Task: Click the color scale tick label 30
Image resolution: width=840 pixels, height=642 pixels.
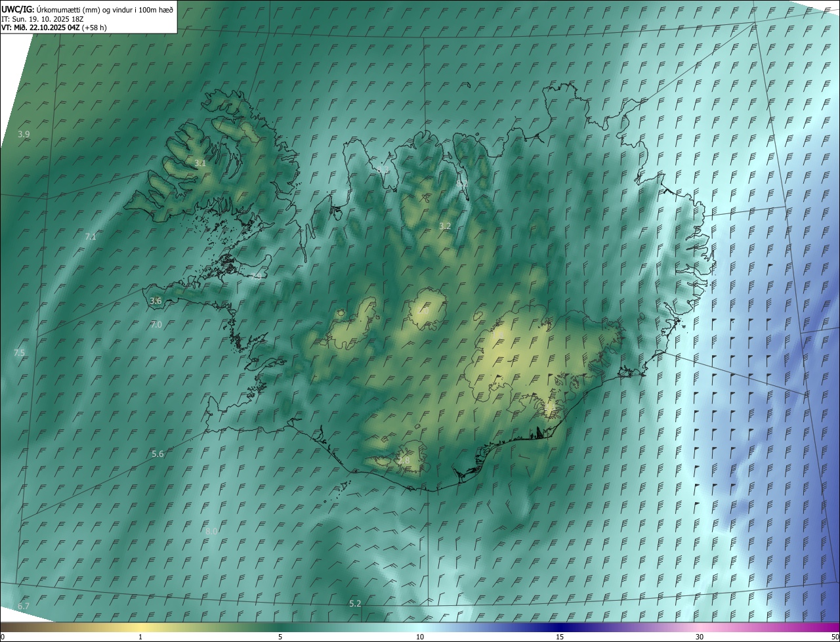Action: point(700,637)
